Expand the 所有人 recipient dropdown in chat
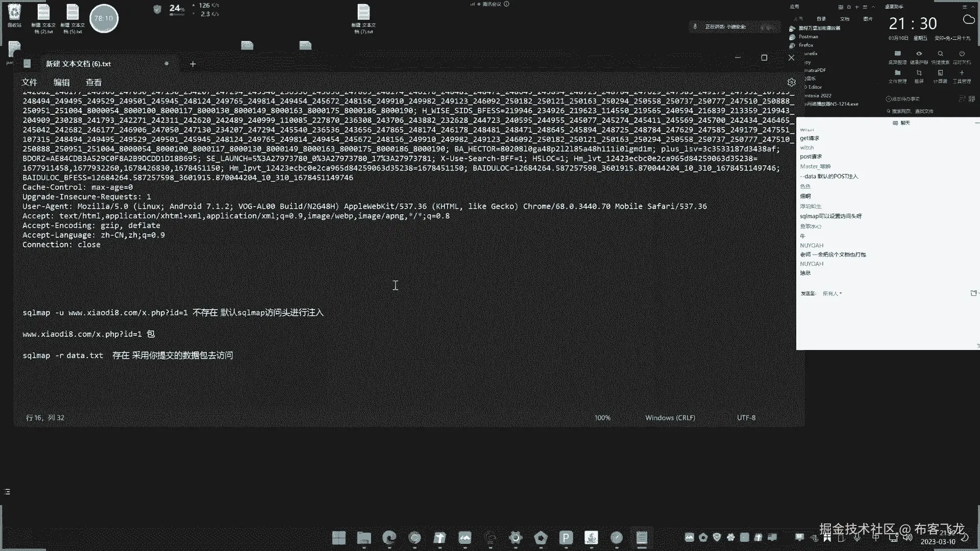 (x=832, y=293)
